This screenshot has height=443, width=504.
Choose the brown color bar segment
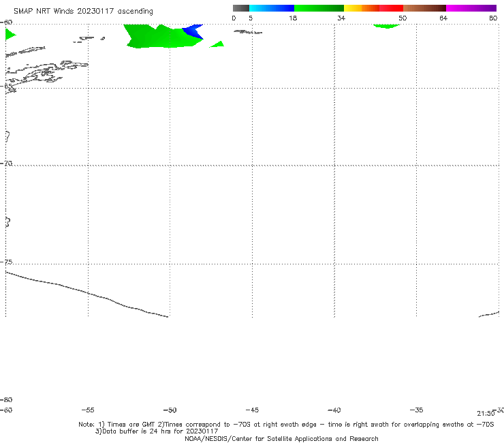coord(424,8)
